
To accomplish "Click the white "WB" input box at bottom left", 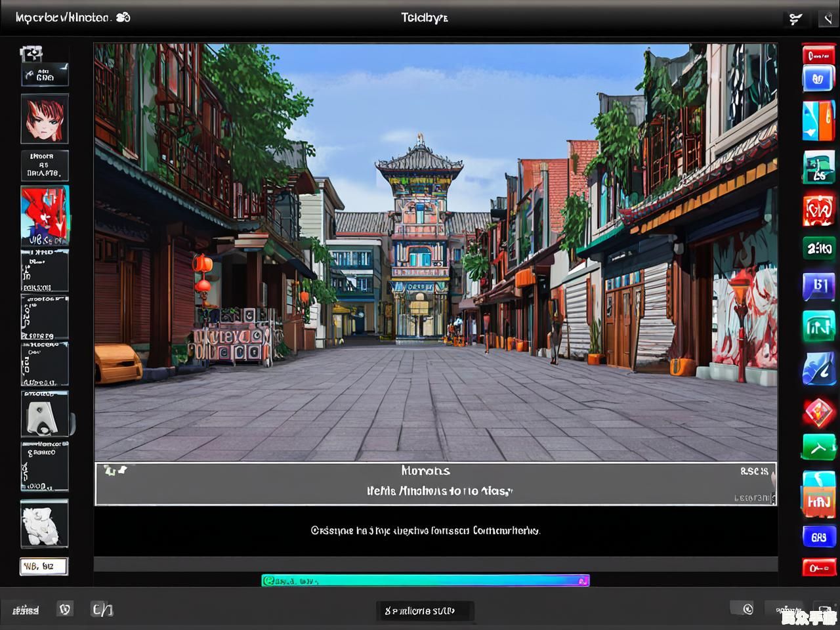I will coord(44,566).
